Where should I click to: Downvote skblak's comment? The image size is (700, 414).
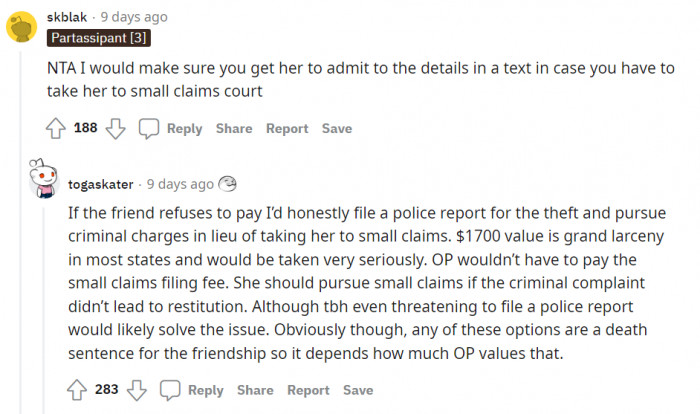(115, 128)
